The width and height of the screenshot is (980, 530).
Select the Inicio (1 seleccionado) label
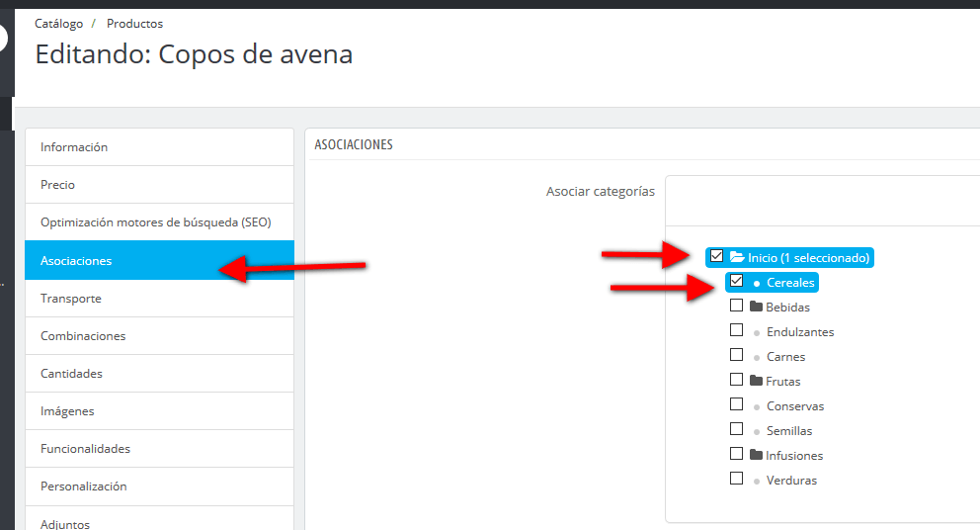(809, 258)
